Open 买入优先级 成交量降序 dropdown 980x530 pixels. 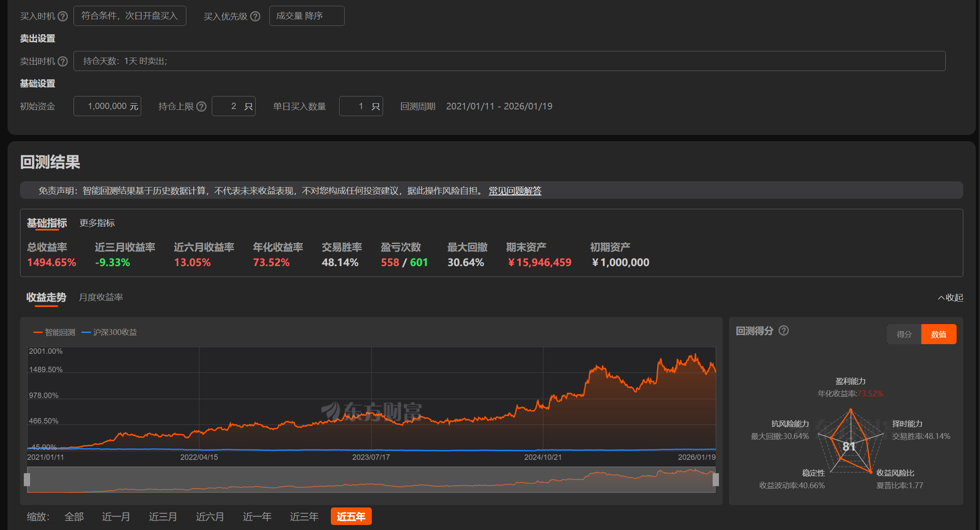tap(307, 16)
